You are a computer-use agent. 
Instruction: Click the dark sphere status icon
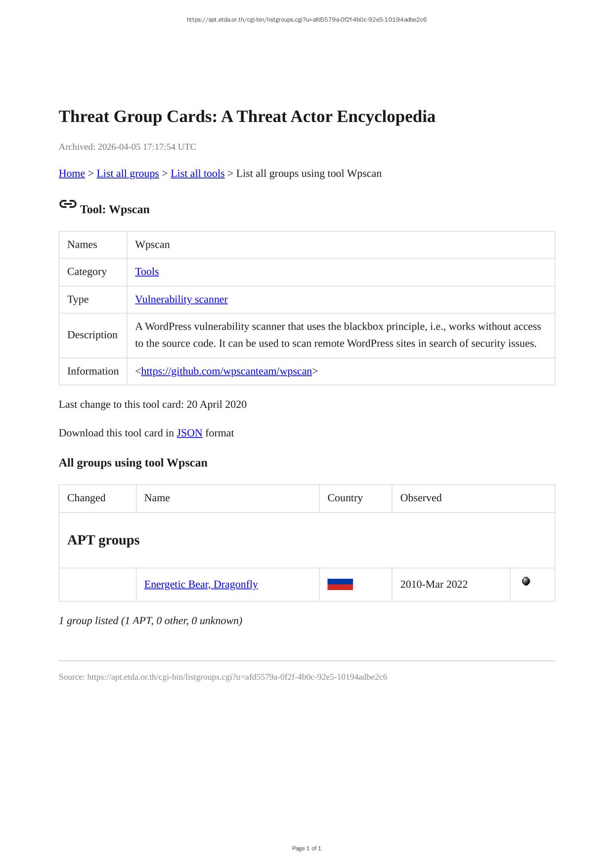pos(526,581)
